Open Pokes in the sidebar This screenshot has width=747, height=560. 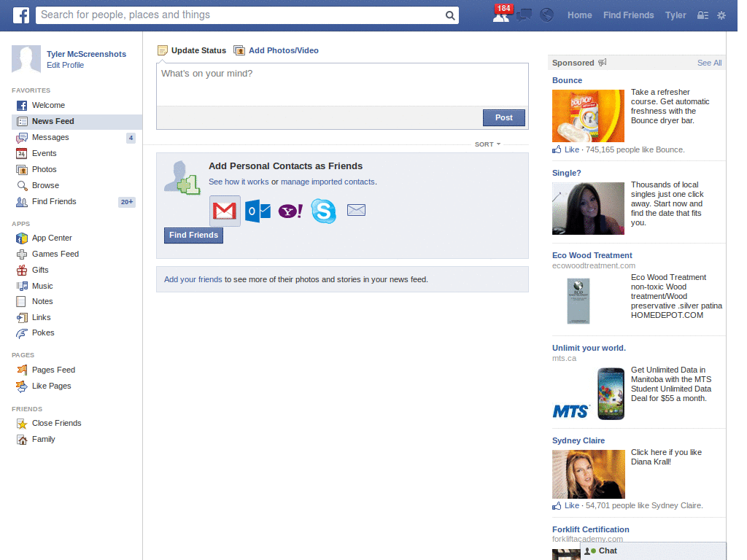[77, 332]
